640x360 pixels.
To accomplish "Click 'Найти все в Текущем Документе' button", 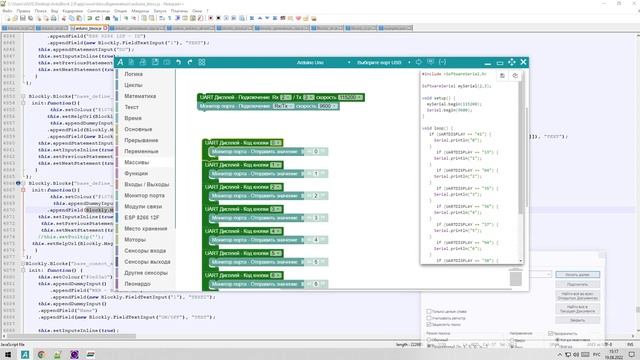I will click(578, 309).
